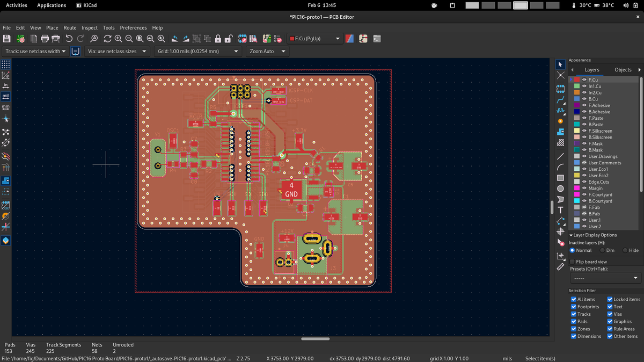The image size is (644, 362).
Task: Open GNOME Activities overview
Action: click(16, 5)
